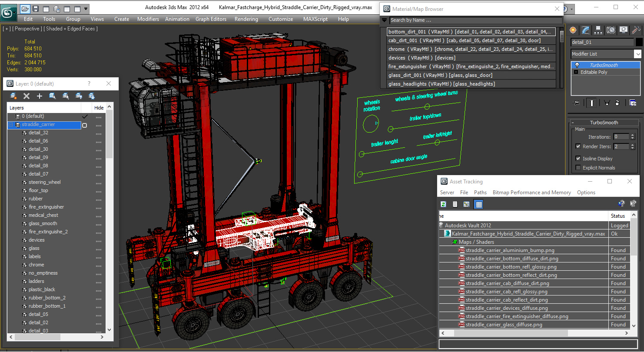Toggle the Isoline Display checkbox
Screen dimensions: 644x352
coord(578,159)
